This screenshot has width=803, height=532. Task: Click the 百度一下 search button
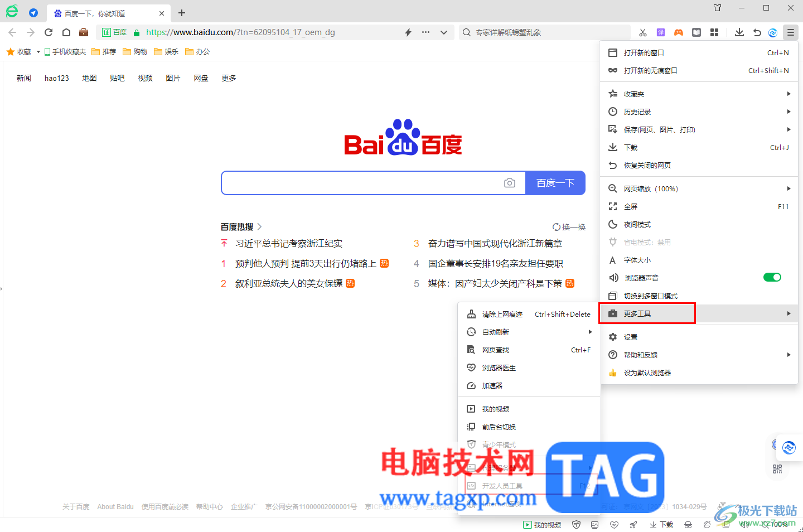555,183
